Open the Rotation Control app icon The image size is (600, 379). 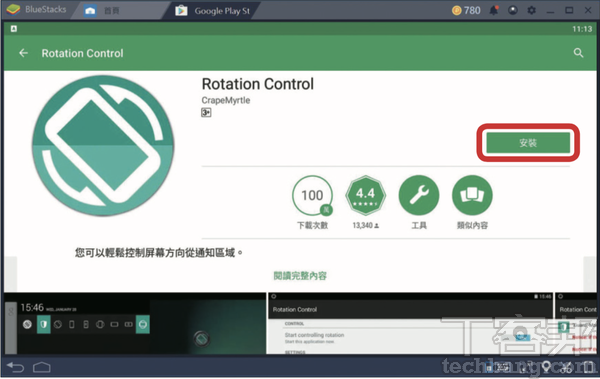coord(103,145)
